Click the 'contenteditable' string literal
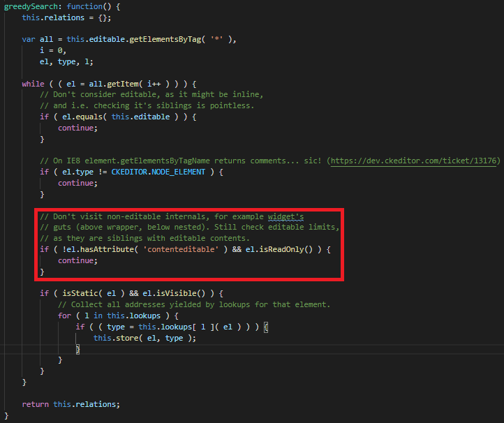The image size is (504, 423). (x=181, y=249)
